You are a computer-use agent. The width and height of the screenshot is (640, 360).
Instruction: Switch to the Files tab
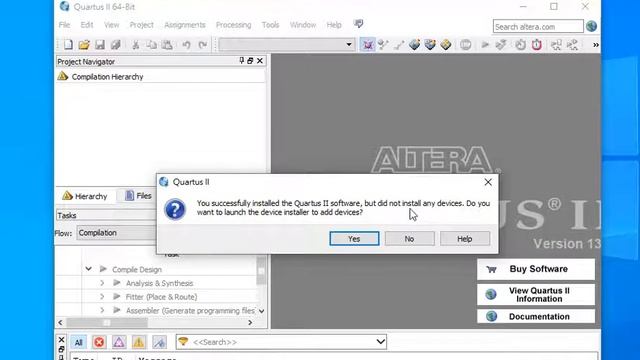[x=138, y=196]
